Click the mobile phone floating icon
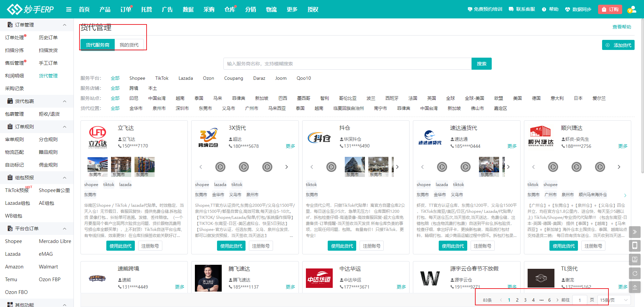Viewport: 644px width, 307px height. click(635, 246)
